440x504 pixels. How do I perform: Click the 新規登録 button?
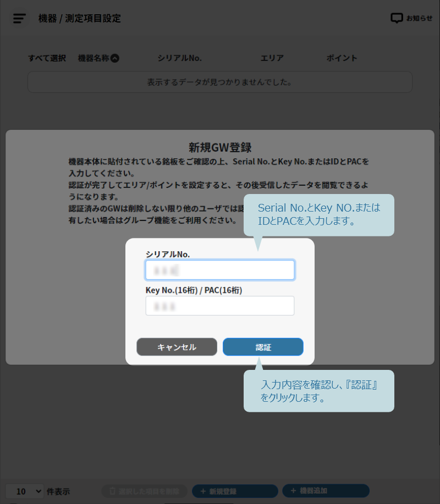click(x=235, y=491)
